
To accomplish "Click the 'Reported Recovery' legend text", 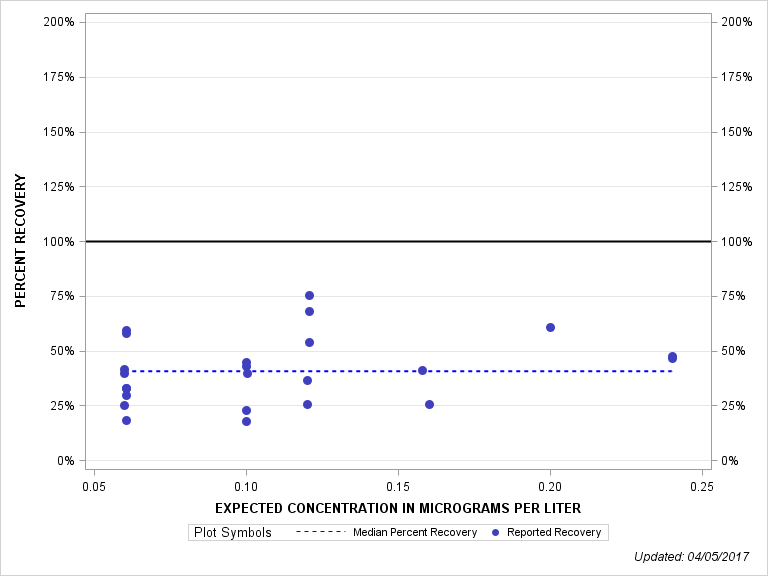I will 554,532.
